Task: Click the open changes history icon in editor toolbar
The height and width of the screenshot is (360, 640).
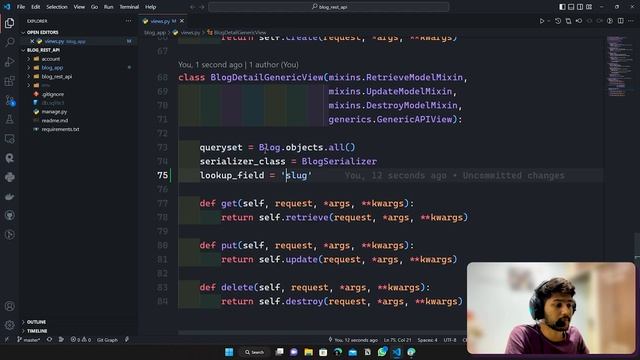Action: click(x=558, y=21)
